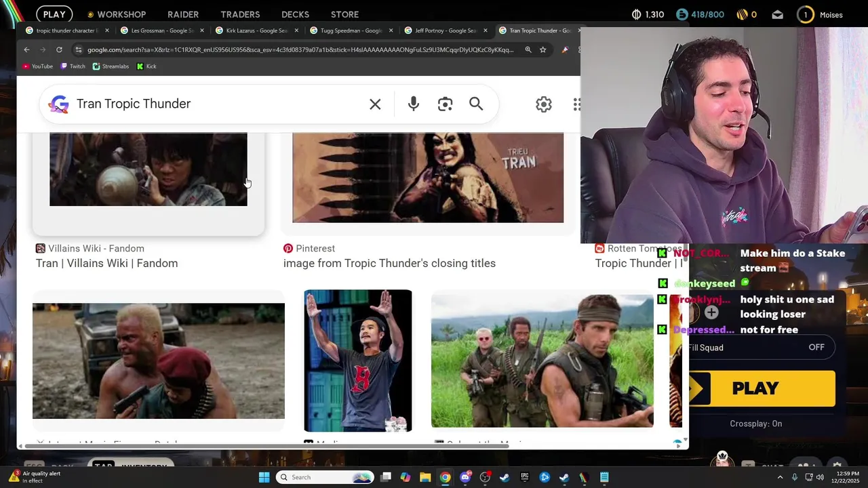The width and height of the screenshot is (868, 488).
Task: Click the system tray microphone icon
Action: 795,477
